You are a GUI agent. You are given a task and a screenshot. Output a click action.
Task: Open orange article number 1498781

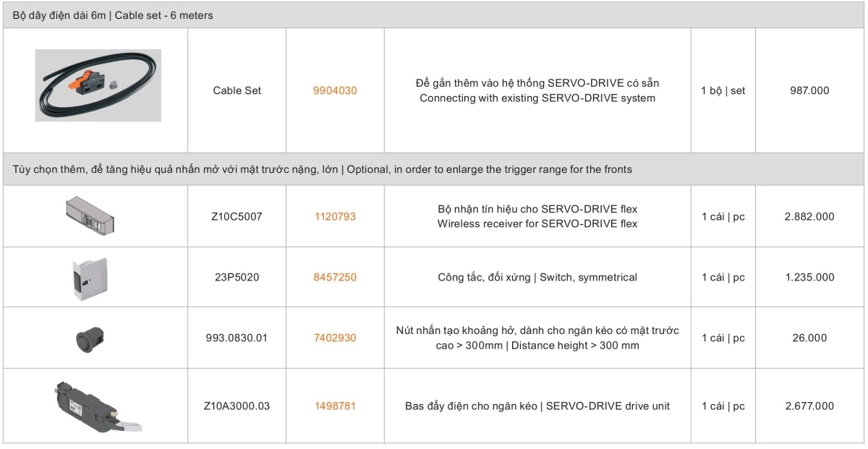[x=335, y=406]
